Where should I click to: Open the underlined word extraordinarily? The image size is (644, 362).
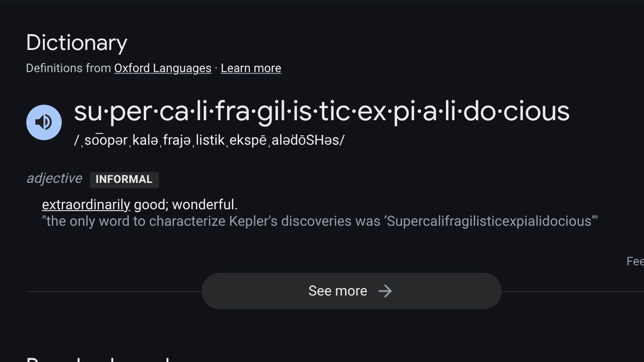(86, 205)
